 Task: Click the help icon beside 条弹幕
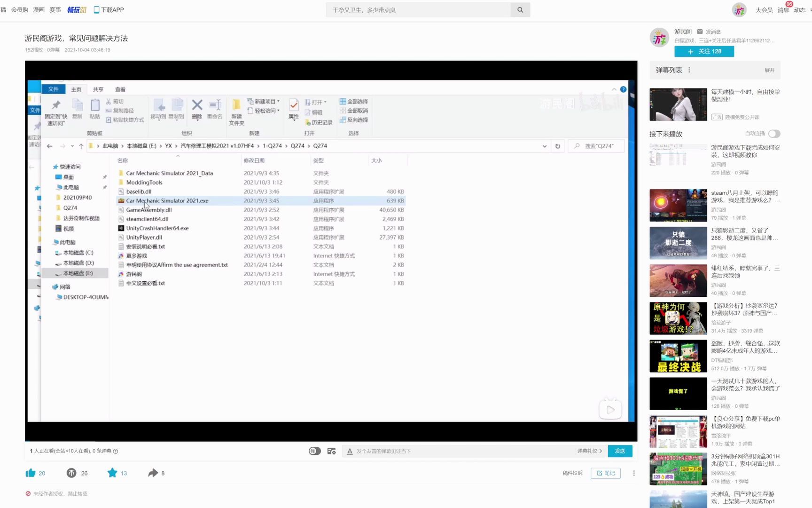pyautogui.click(x=116, y=451)
